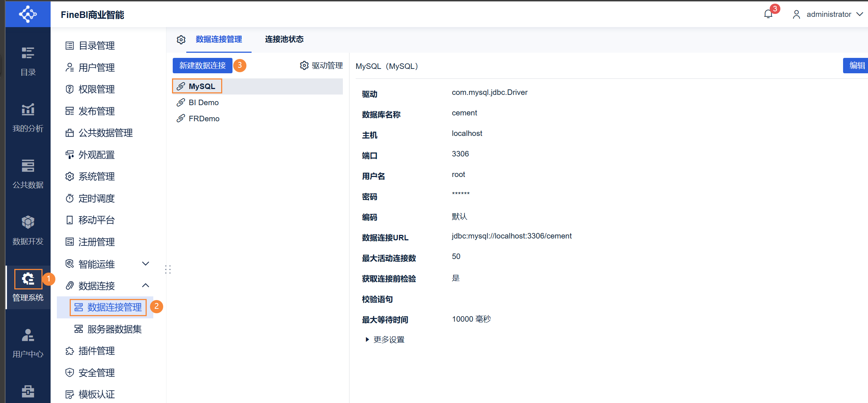Expand the 智能运维 menu chevron
The height and width of the screenshot is (403, 868).
tap(146, 263)
